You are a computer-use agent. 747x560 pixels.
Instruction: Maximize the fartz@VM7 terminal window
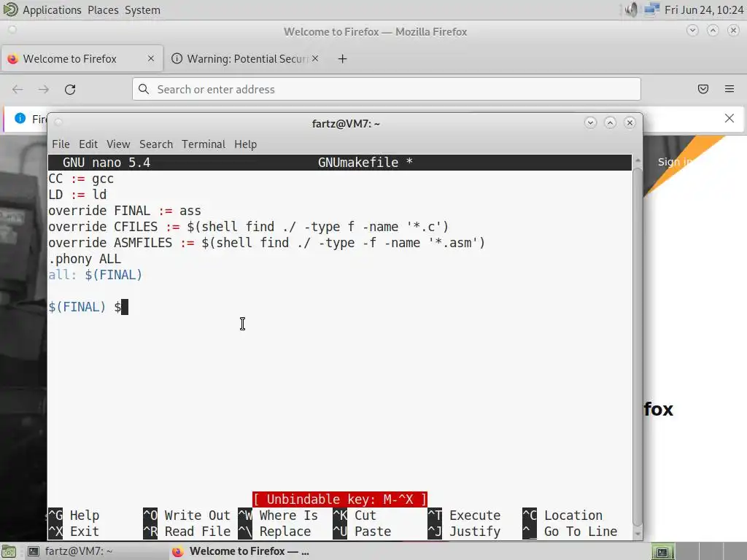(x=611, y=122)
